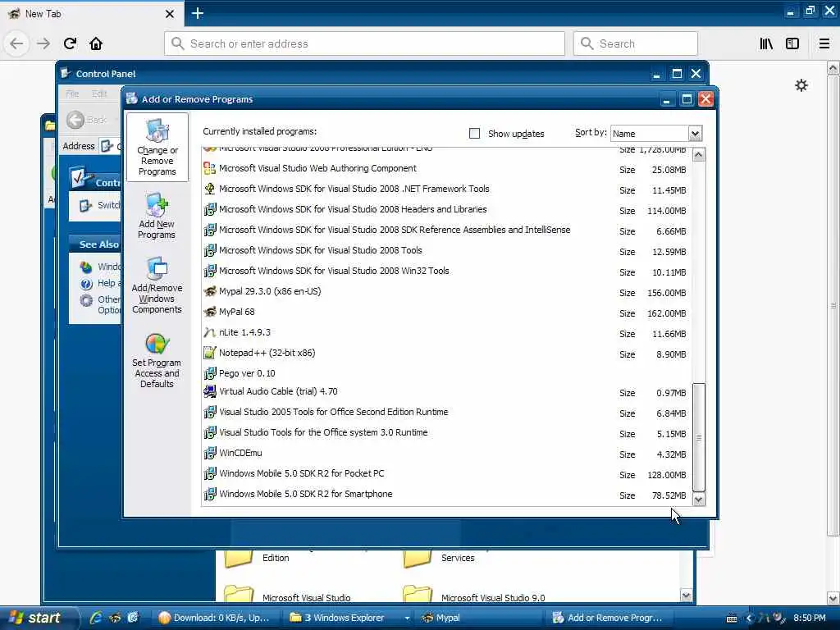Open the Sort by Name dropdown
This screenshot has width=840, height=630.
695,134
